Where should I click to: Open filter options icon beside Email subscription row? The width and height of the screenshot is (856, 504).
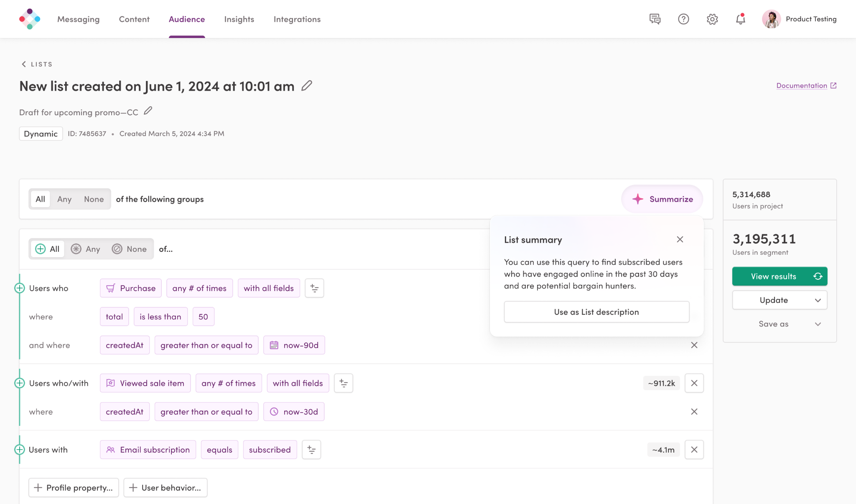tap(311, 450)
